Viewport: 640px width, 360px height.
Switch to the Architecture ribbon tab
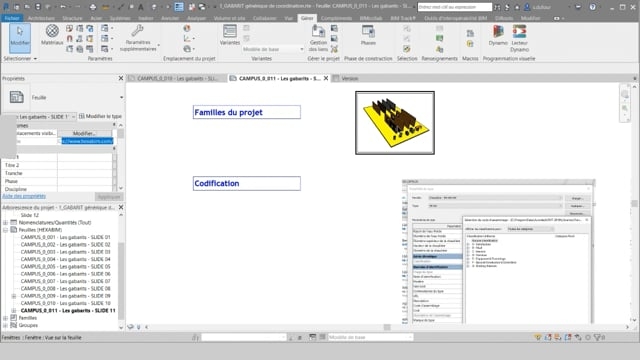[x=41, y=18]
